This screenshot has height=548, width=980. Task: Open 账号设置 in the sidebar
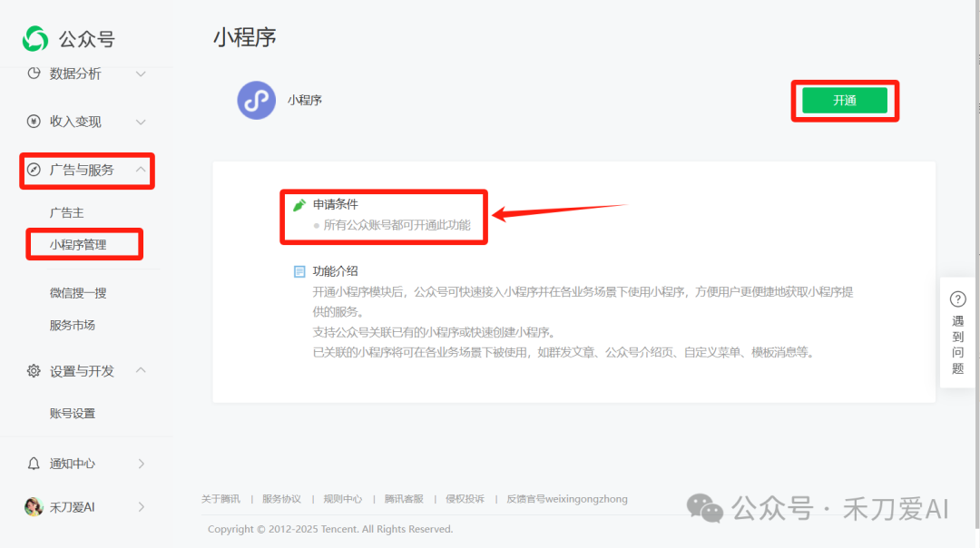click(73, 414)
